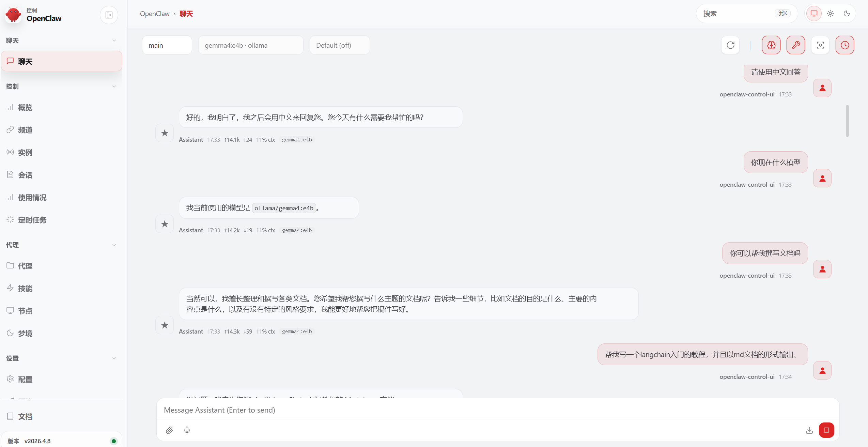Click the chat scrollbar thumb
This screenshot has width=868, height=447.
(x=847, y=121)
